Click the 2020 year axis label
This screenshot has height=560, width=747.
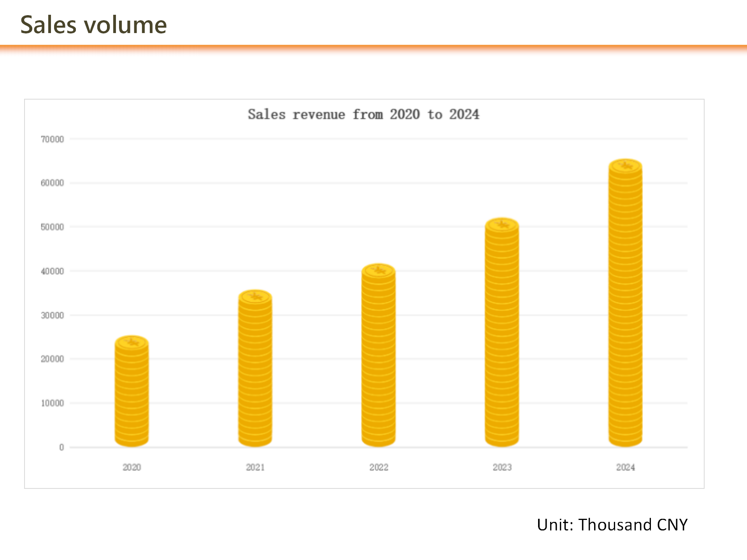click(132, 467)
